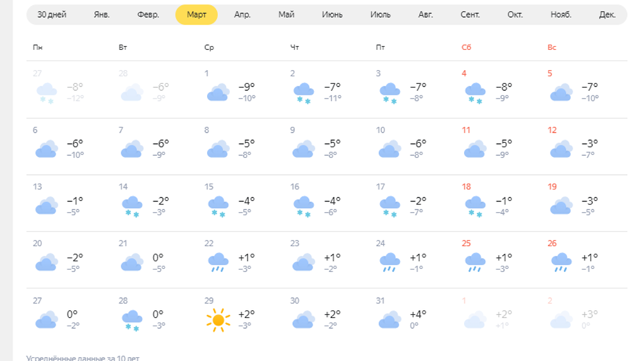Click the faded snow icon on February 27
This screenshot has height=361, width=644.
[x=47, y=93]
